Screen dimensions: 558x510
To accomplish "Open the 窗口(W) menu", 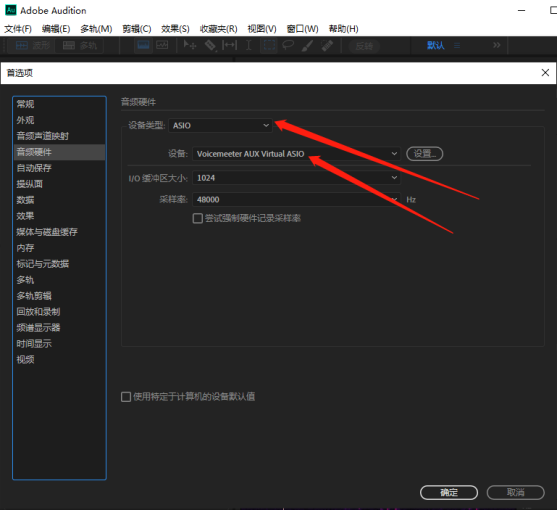I will (302, 29).
